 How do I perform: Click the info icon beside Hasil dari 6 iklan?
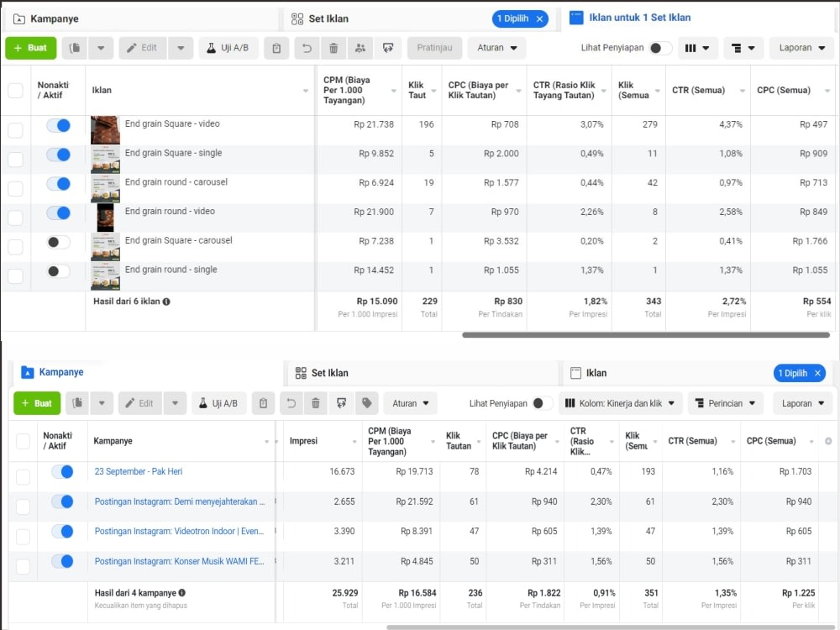click(x=166, y=302)
